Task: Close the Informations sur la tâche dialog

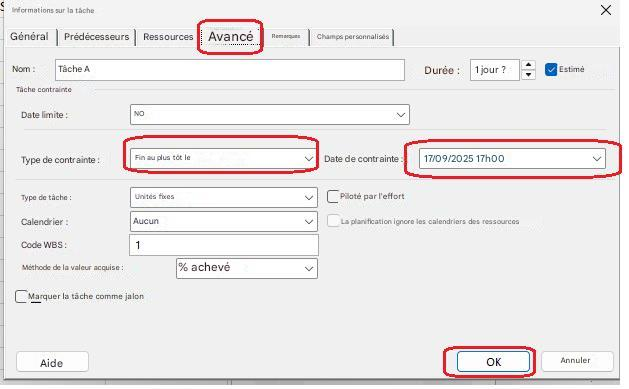Action: 606,10
